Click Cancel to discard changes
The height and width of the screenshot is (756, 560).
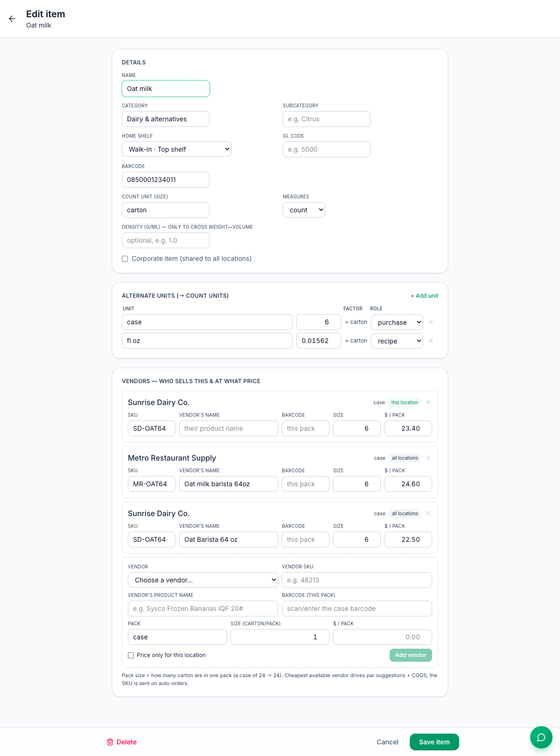coord(388,742)
